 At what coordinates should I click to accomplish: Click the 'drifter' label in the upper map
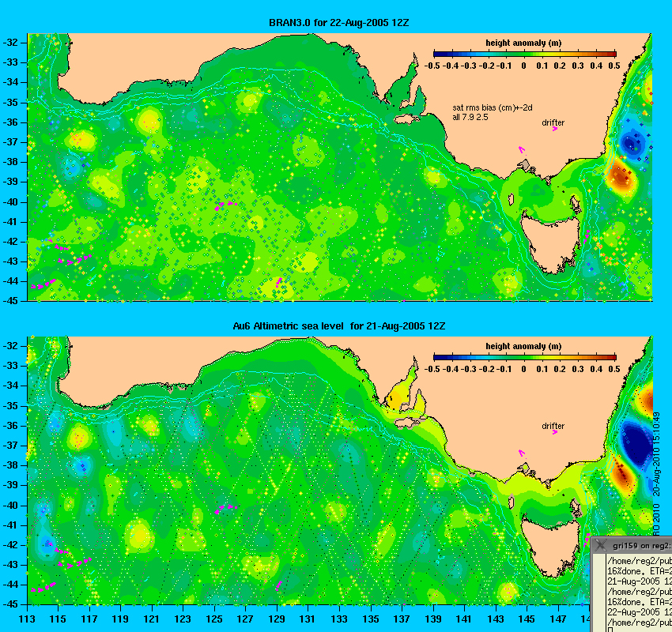pyautogui.click(x=553, y=122)
